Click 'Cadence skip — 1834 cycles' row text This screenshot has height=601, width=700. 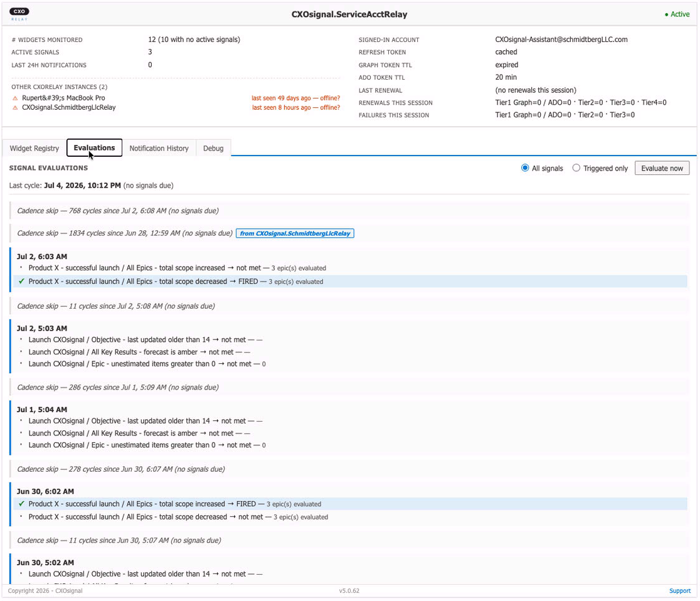[x=125, y=233]
